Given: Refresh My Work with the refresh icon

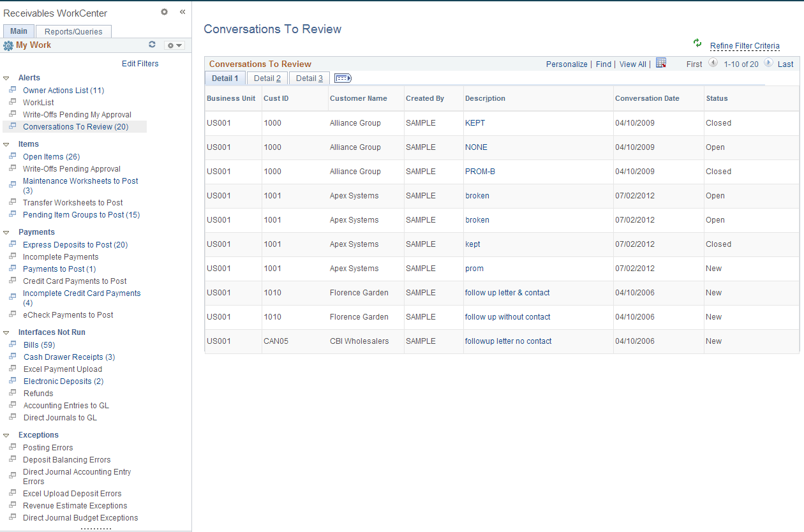Looking at the screenshot, I should point(152,45).
